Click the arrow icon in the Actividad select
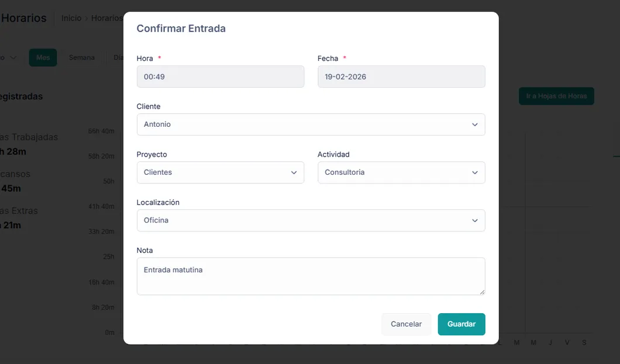620x364 pixels. [474, 172]
